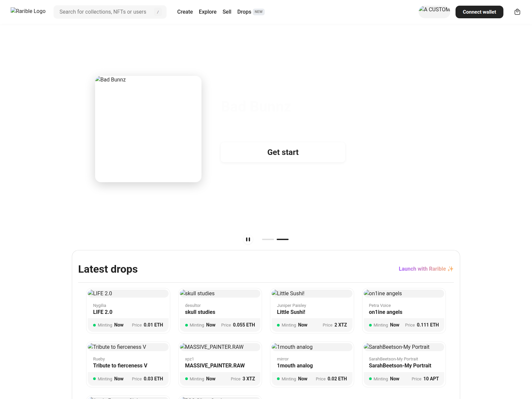The height and width of the screenshot is (399, 532).
Task: Click creator name Nygilia
Action: click(100, 306)
